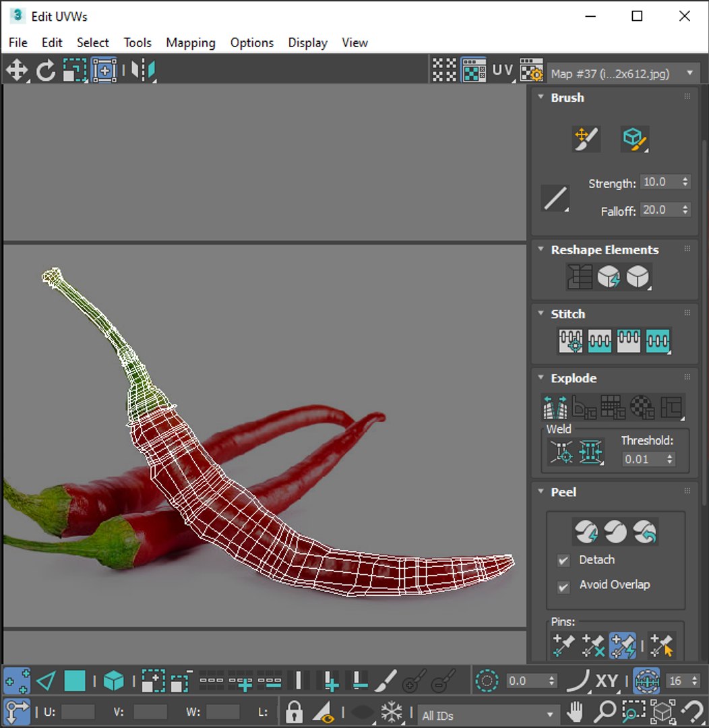Image resolution: width=709 pixels, height=728 pixels.
Task: Click the Zoom magnifier icon
Action: [x=605, y=711]
